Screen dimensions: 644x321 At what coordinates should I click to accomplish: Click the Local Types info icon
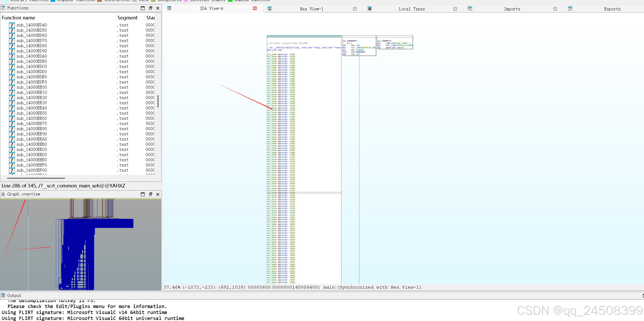coord(370,9)
